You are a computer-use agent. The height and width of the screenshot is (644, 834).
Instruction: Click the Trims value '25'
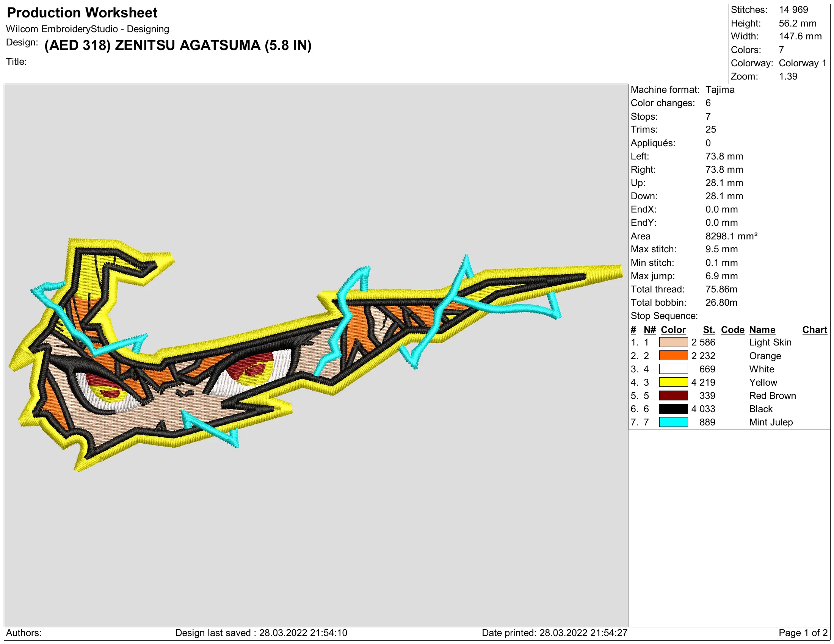(x=710, y=129)
